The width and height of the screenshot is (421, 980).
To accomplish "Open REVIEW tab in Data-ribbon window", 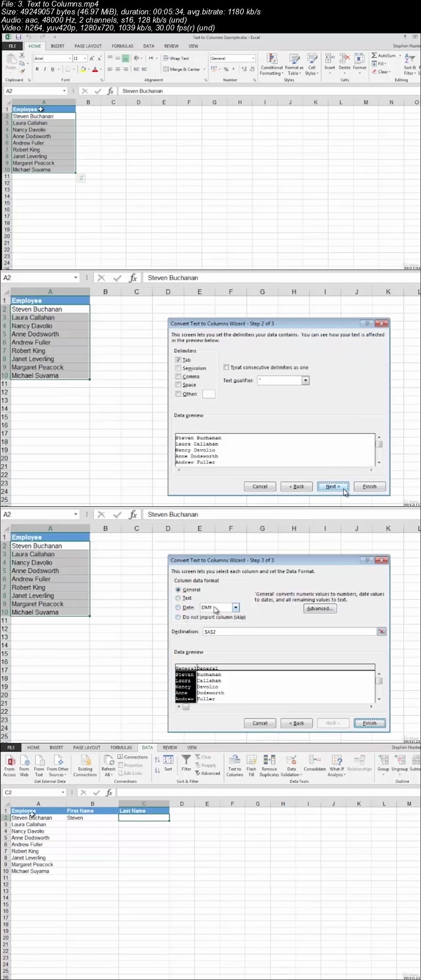I will click(170, 747).
